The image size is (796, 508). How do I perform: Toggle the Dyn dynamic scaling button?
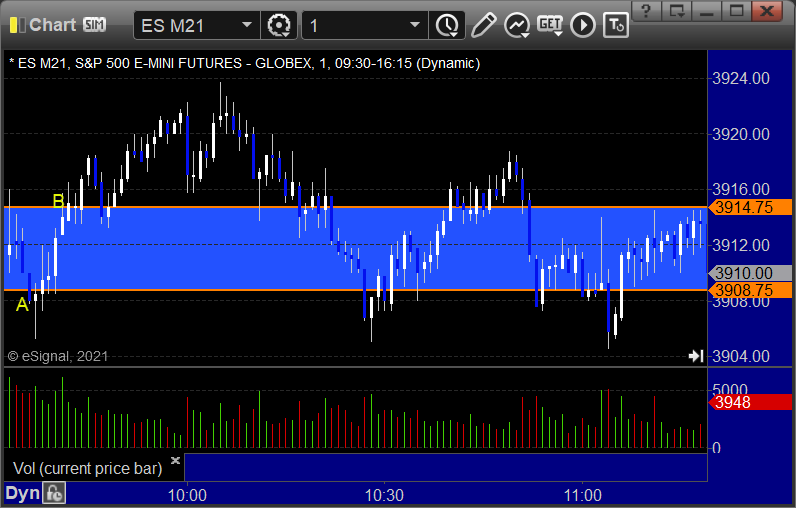pos(22,493)
